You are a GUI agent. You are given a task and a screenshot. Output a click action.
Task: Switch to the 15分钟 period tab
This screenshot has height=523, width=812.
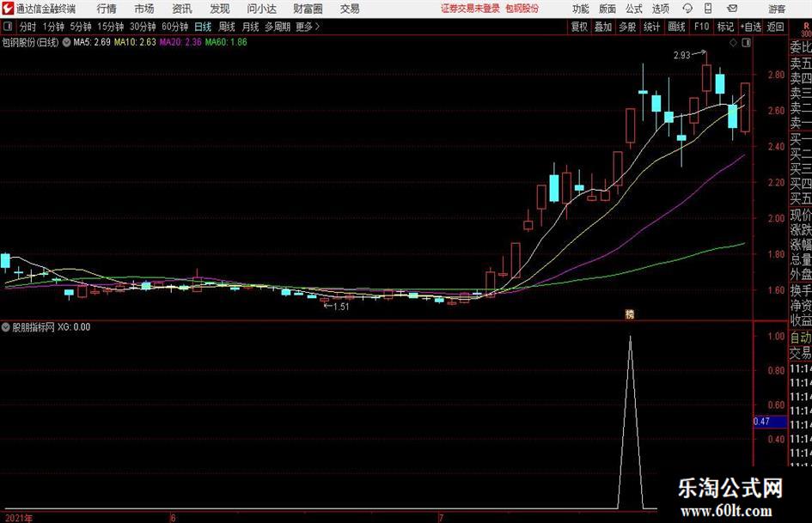click(x=110, y=27)
